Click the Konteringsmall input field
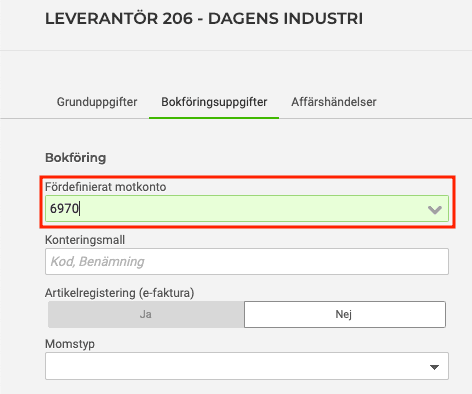Image resolution: width=472 pixels, height=394 pixels. coord(247,262)
